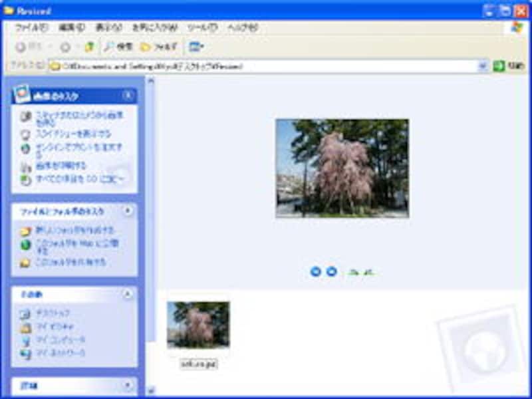Click the previous image button under the preview
Image resolution: width=532 pixels, height=399 pixels.
click(316, 271)
